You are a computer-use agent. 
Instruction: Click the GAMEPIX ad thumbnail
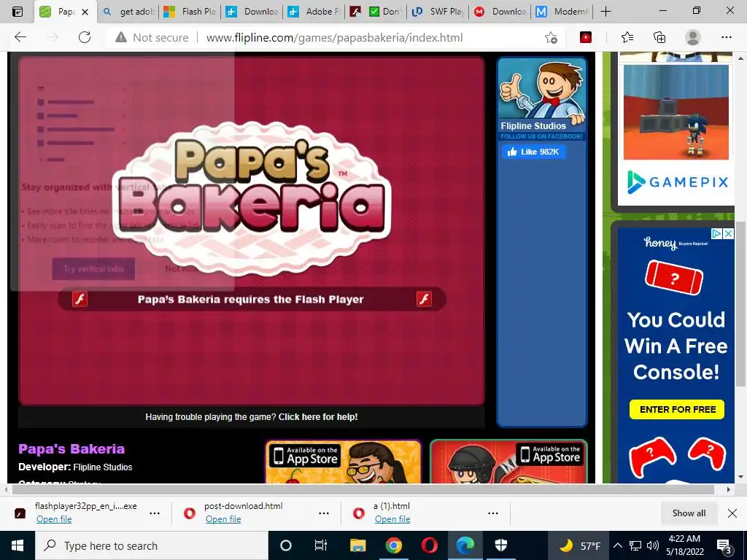[676, 112]
